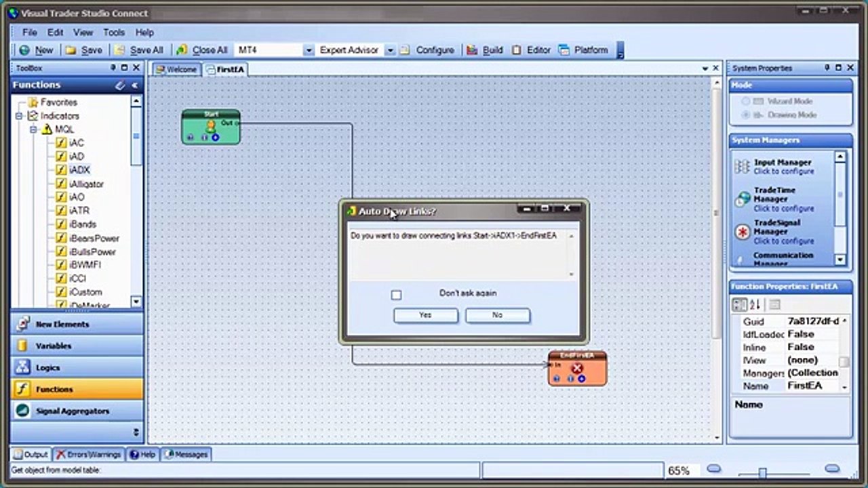Open the Variables toolbox section
Screen dimensions: 868x488
pos(77,346)
